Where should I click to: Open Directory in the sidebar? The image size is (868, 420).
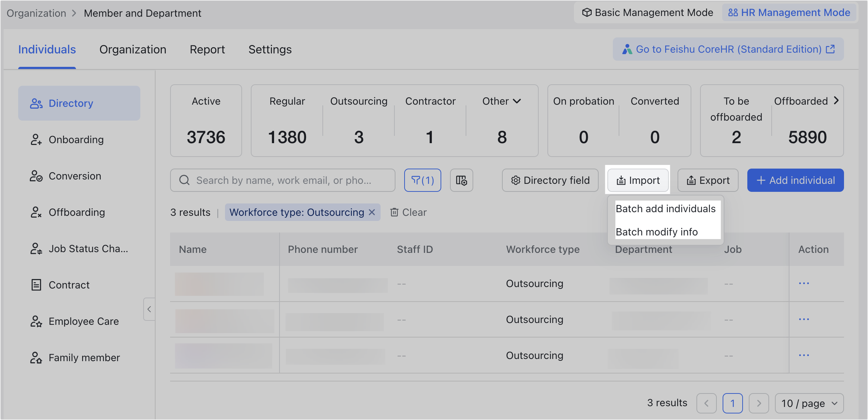point(79,103)
